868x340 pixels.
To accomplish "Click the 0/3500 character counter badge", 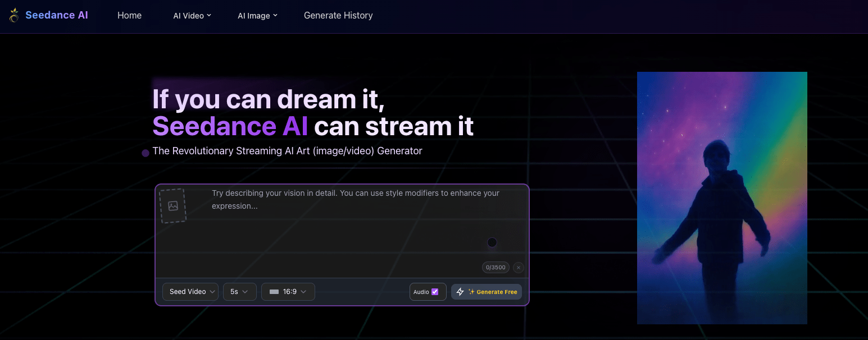I will [496, 268].
